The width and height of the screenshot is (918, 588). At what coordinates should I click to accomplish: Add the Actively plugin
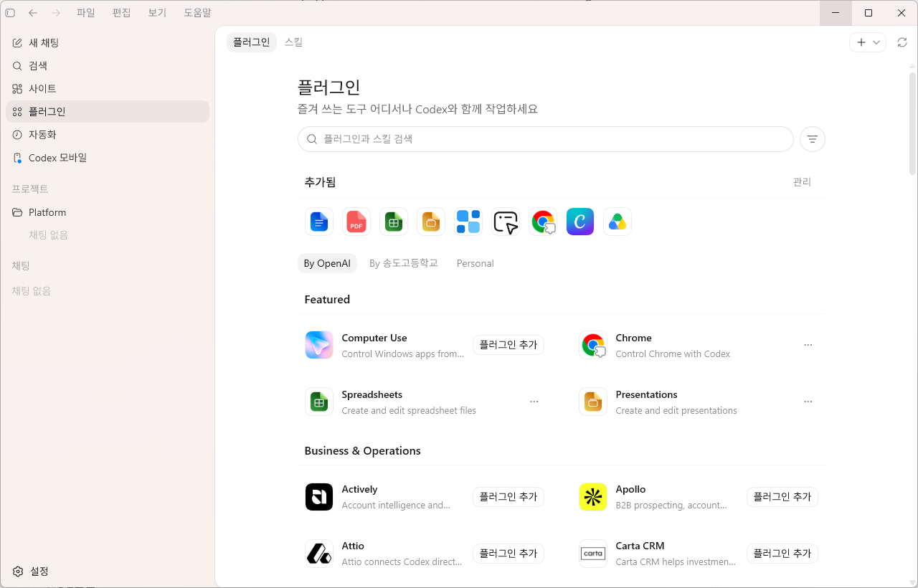point(508,496)
